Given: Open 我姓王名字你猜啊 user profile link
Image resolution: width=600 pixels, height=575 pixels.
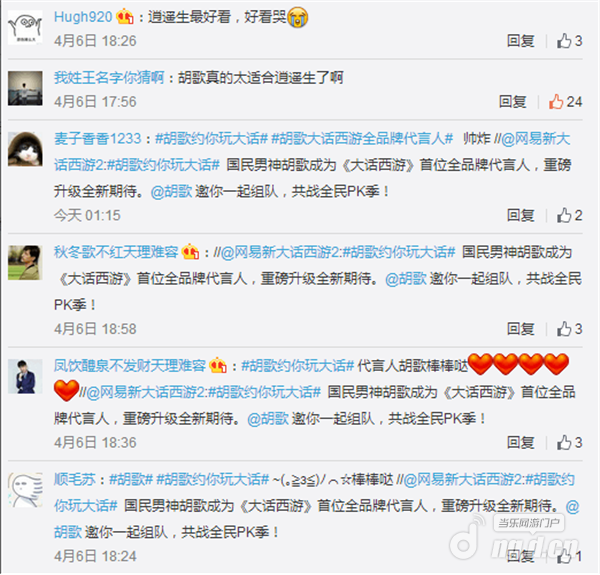Looking at the screenshot, I should [x=109, y=78].
